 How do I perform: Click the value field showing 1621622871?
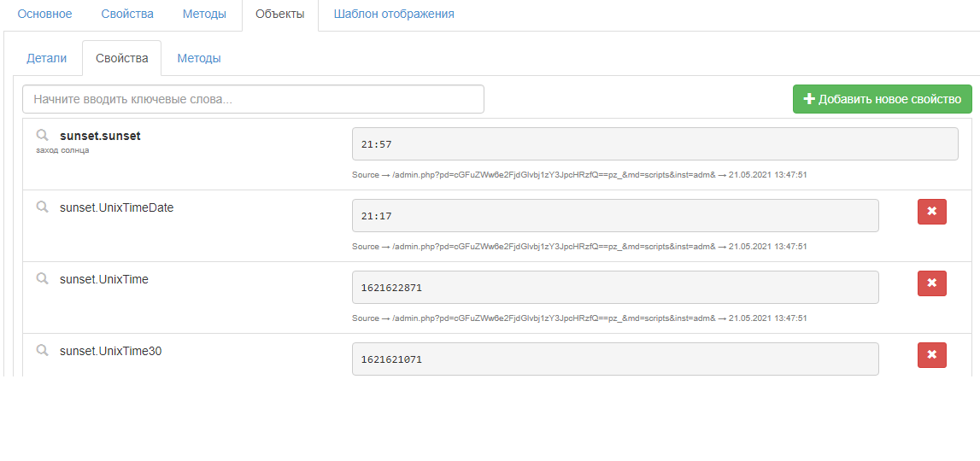pos(615,288)
